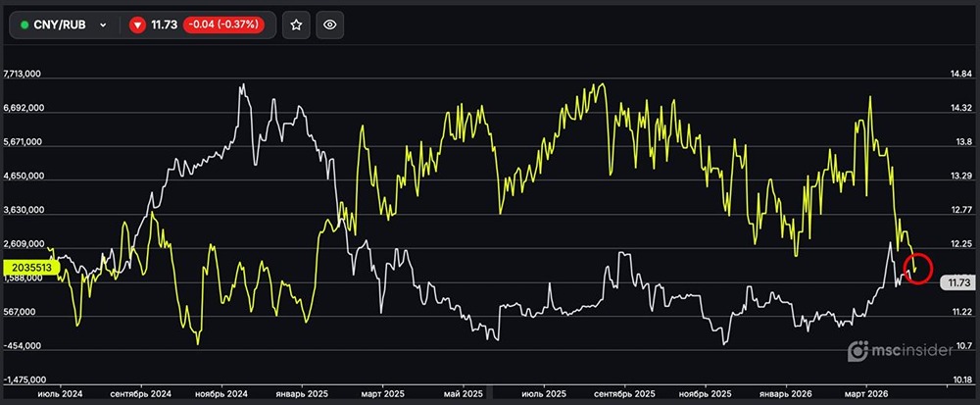Add the pair to favorites with the star icon

pos(296,25)
